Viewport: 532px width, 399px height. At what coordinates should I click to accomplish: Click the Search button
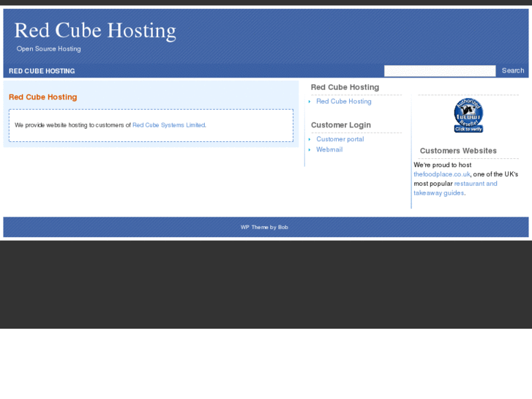pyautogui.click(x=513, y=70)
